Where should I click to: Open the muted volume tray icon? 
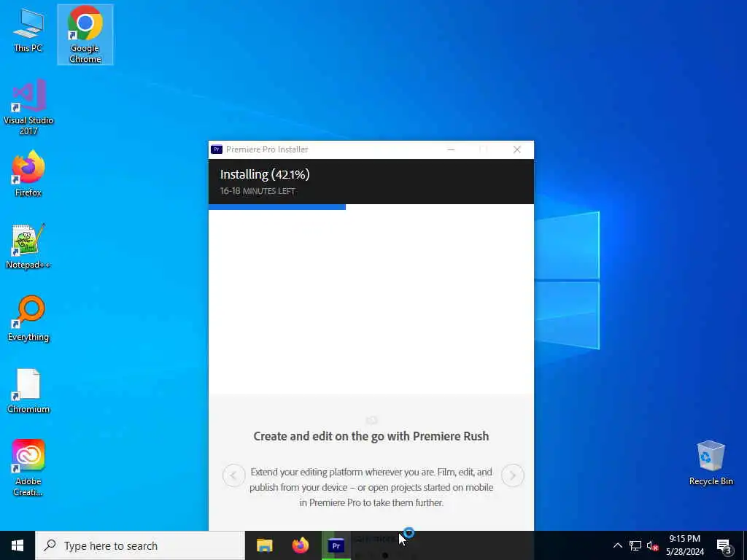point(652,545)
